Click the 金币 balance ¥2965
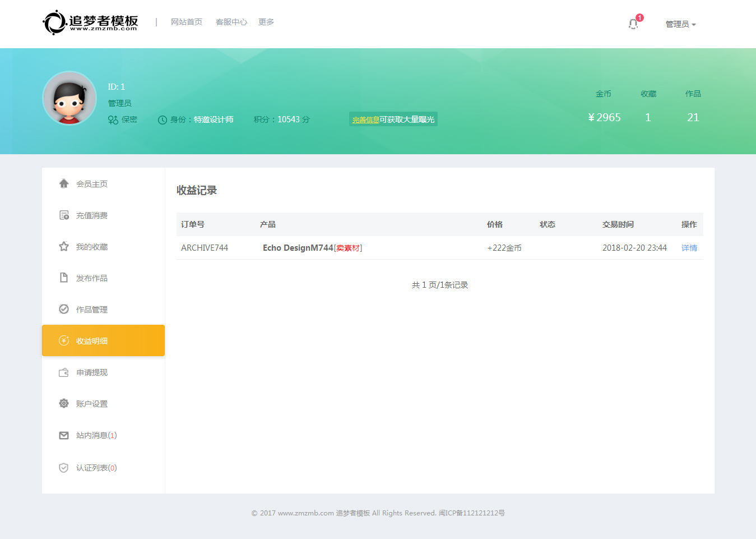The height and width of the screenshot is (539, 756). point(604,117)
